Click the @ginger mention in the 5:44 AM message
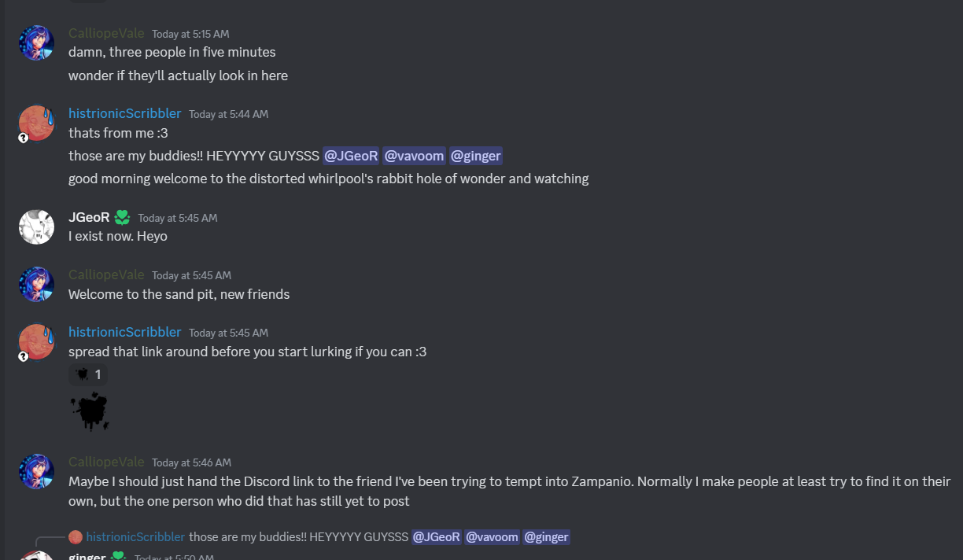Viewport: 963px width, 560px height. [x=476, y=156]
